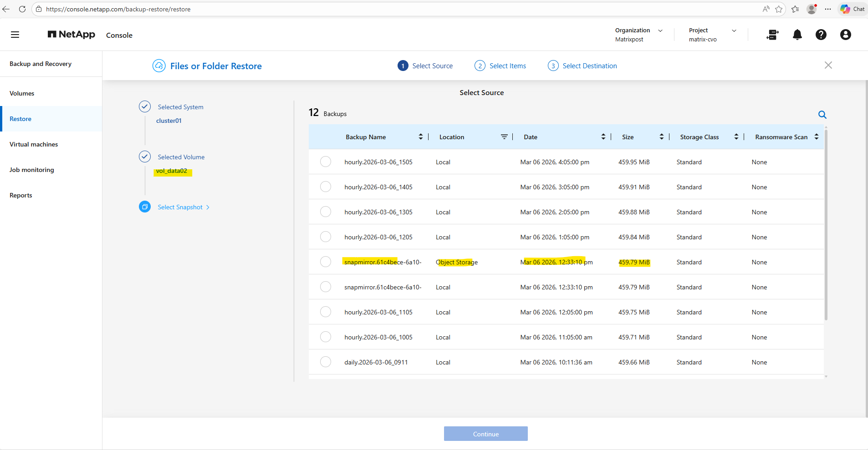The height and width of the screenshot is (450, 868).
Task: Open the user account profile icon
Action: coord(845,35)
